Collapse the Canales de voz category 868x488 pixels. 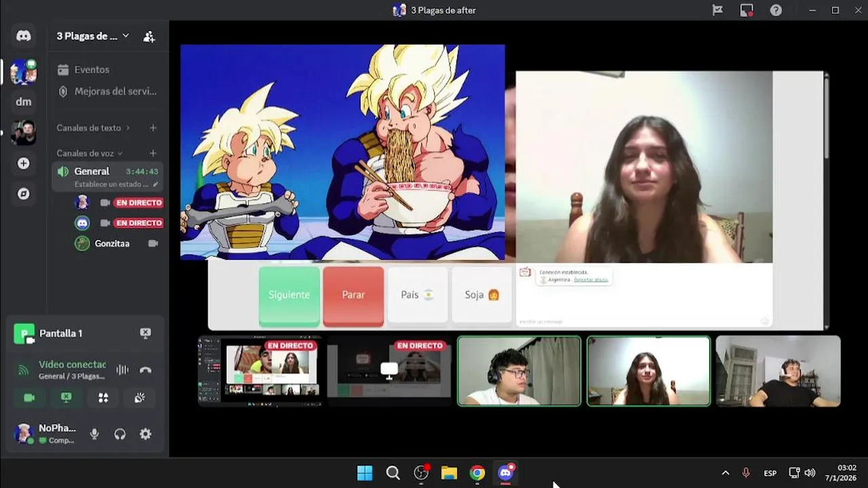click(x=90, y=153)
